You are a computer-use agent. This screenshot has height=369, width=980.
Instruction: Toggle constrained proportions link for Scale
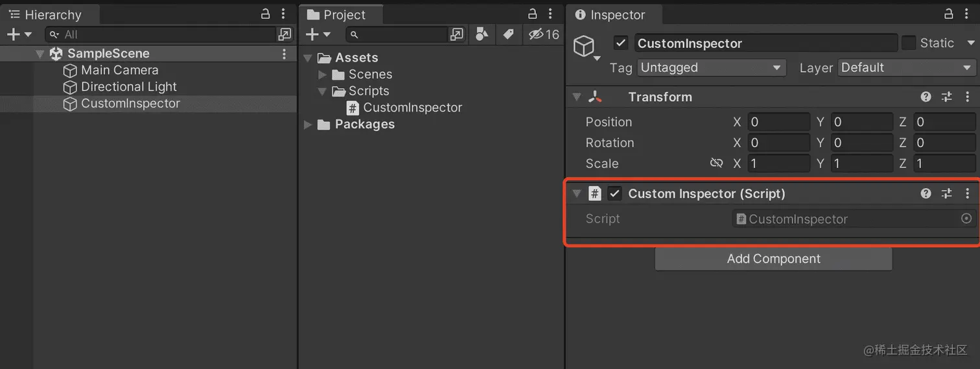pos(716,163)
